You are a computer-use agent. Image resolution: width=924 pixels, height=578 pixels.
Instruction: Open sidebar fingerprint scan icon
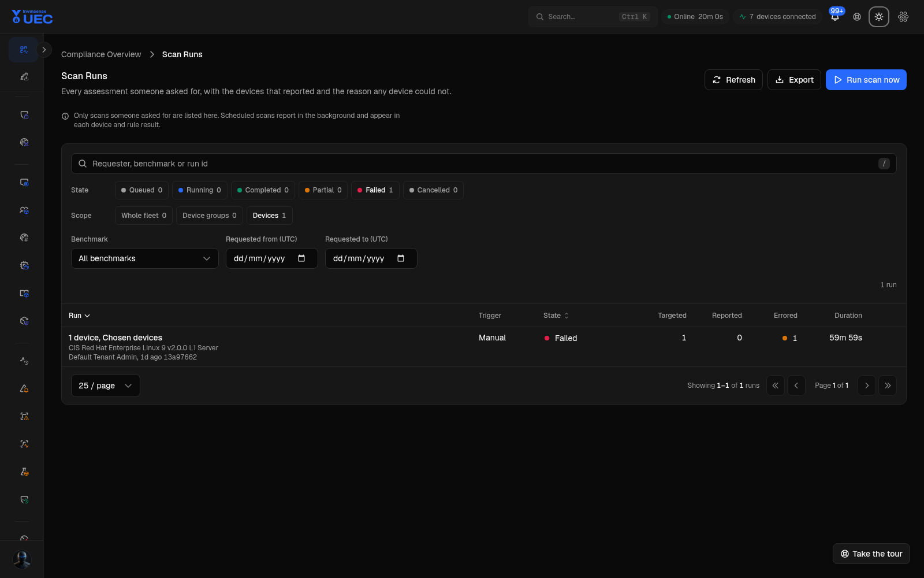(24, 142)
